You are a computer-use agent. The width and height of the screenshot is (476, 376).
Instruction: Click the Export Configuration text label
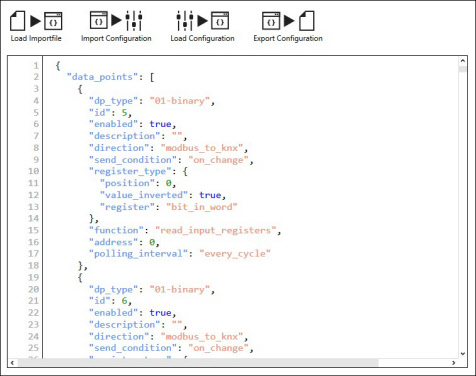(x=288, y=38)
